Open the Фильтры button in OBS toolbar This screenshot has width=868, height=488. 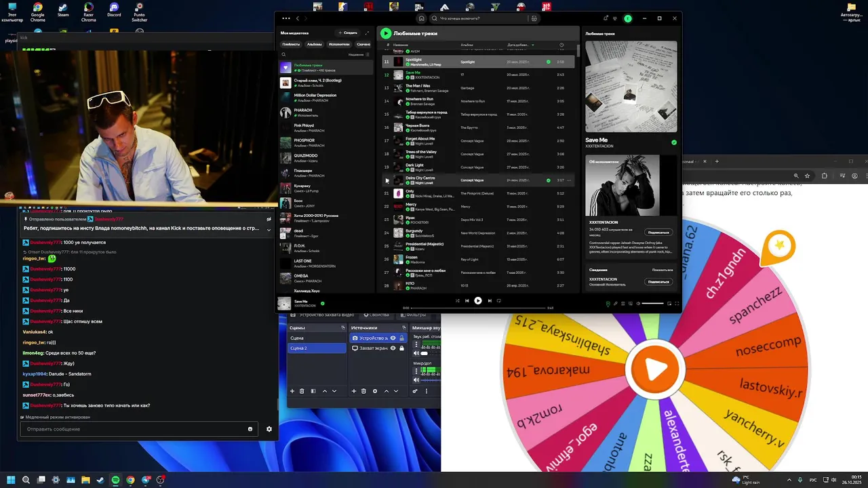[413, 314]
